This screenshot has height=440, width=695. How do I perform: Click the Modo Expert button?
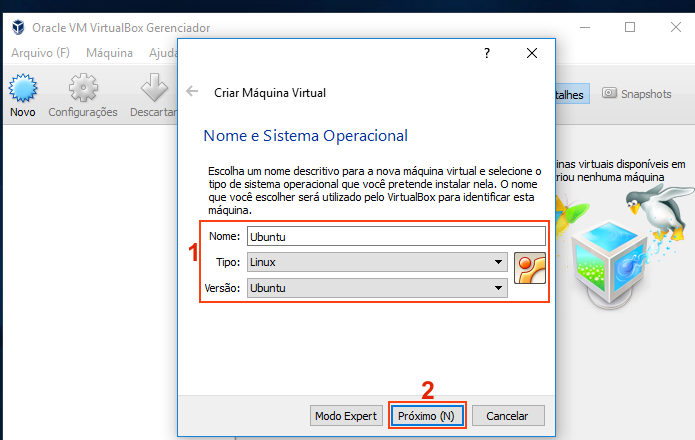click(x=346, y=416)
